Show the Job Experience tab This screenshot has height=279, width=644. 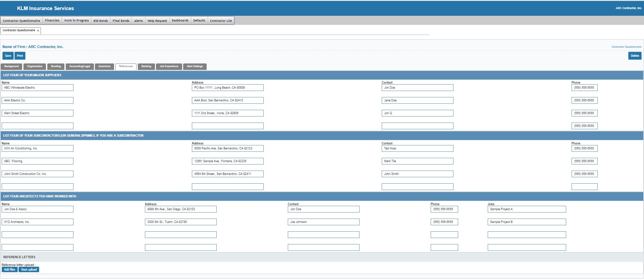pyautogui.click(x=169, y=66)
